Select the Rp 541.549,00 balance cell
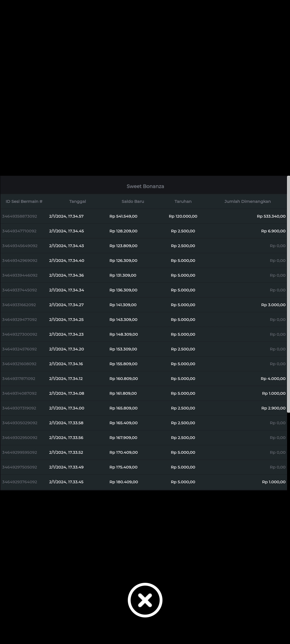 click(x=123, y=216)
